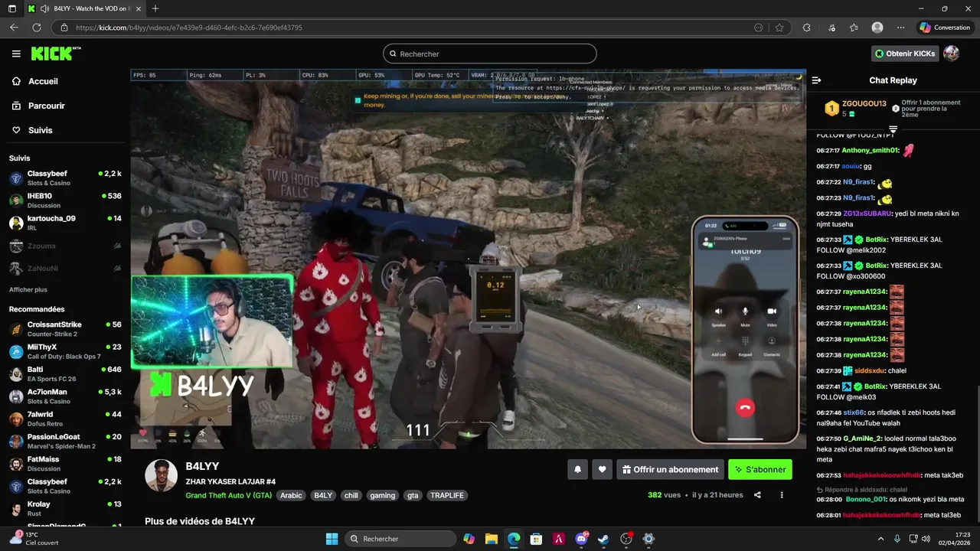Open browser extensions puzzle icon

[806, 28]
